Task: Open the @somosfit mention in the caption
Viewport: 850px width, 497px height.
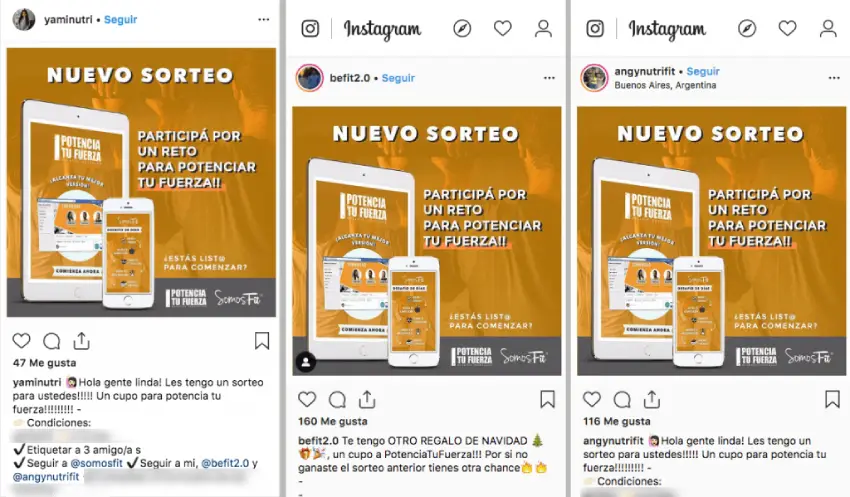Action: (96, 463)
